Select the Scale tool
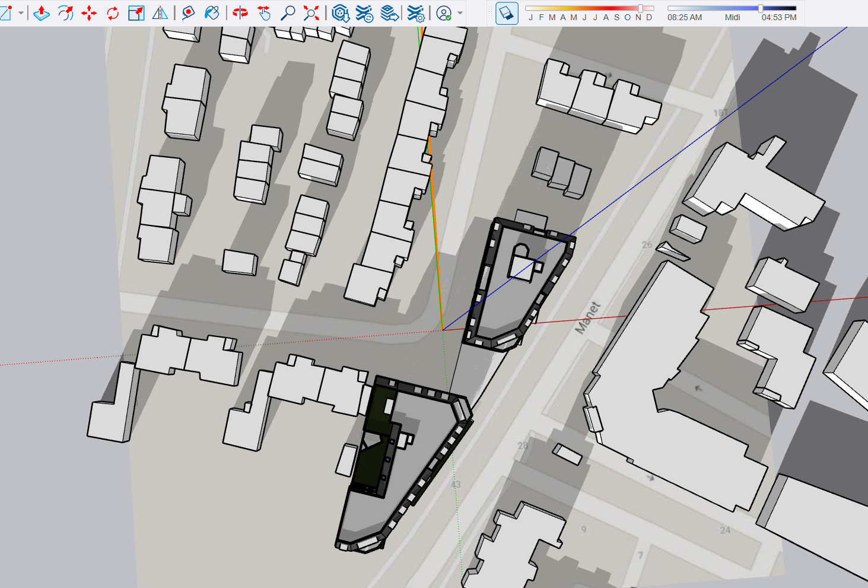This screenshot has height=588, width=868. [136, 13]
